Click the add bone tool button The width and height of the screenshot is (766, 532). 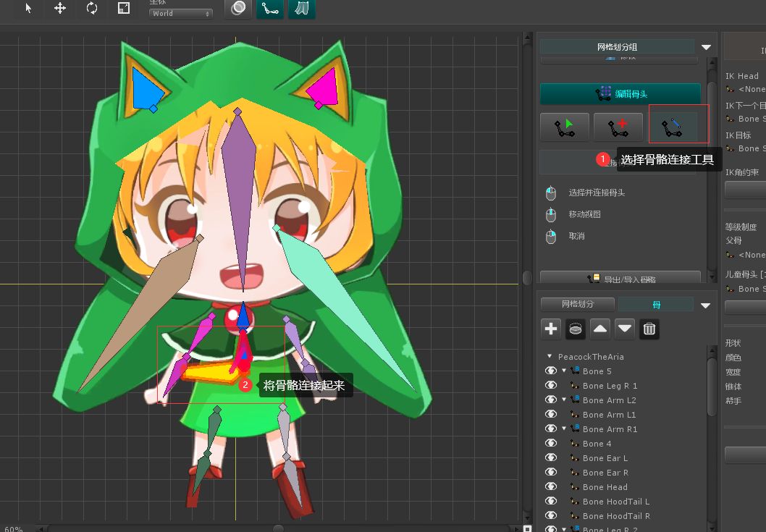pos(618,127)
